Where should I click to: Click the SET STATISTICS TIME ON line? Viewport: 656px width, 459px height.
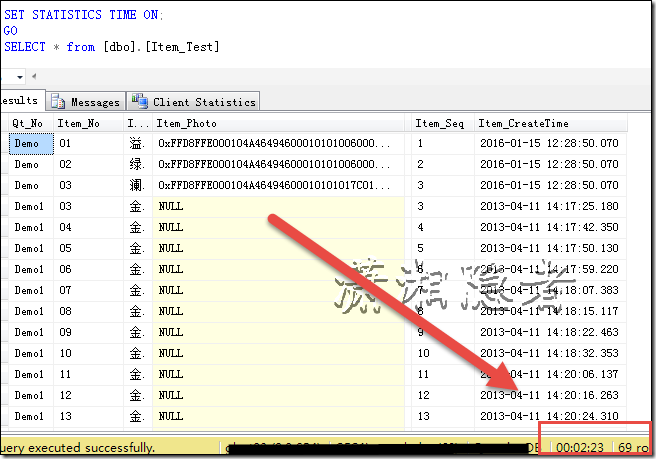(84, 15)
